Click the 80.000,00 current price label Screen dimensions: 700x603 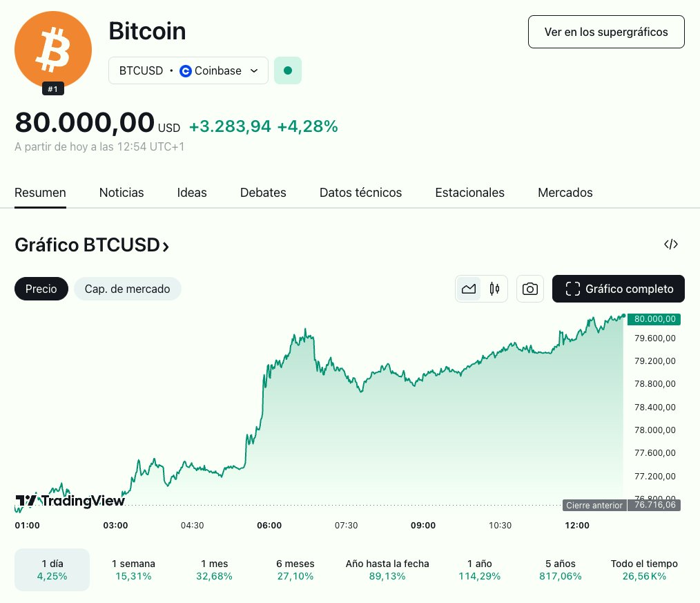pos(654,319)
